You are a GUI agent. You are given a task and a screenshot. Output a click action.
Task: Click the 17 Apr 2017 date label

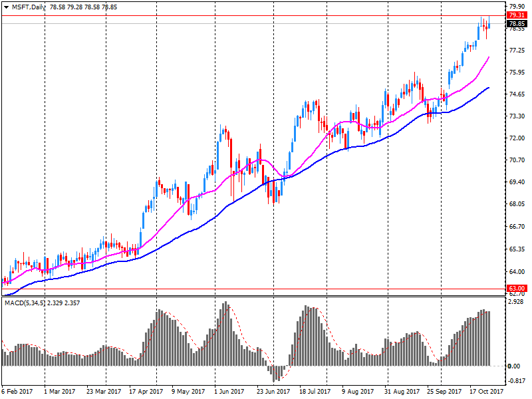click(x=146, y=392)
